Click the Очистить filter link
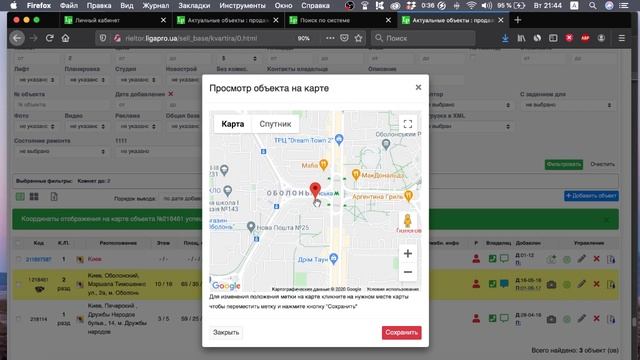640x360 pixels. [x=602, y=164]
